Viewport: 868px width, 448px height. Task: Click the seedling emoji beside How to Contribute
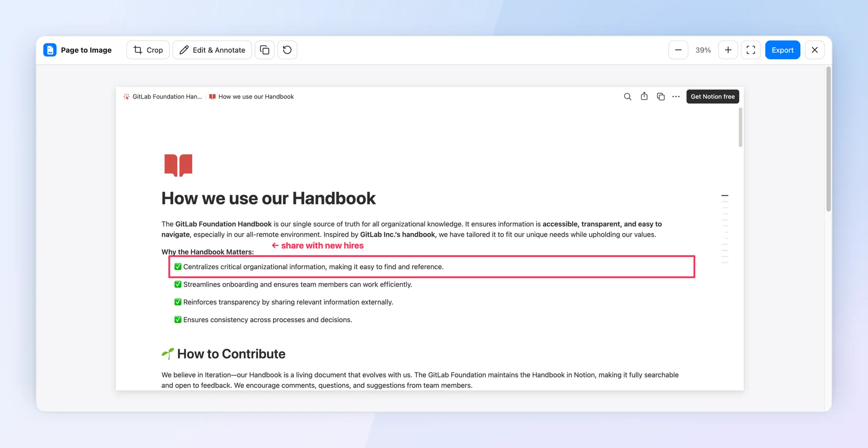click(x=168, y=353)
